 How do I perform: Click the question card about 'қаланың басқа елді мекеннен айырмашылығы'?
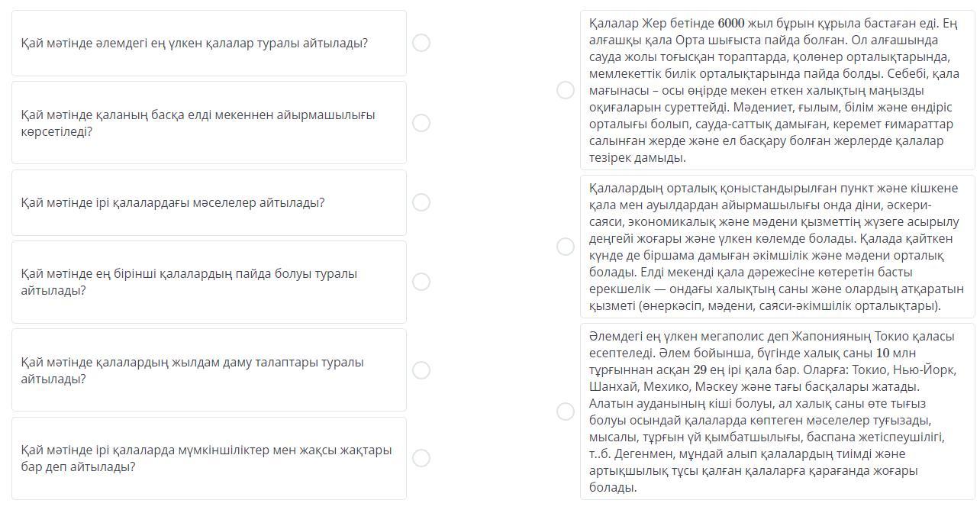tap(208, 123)
